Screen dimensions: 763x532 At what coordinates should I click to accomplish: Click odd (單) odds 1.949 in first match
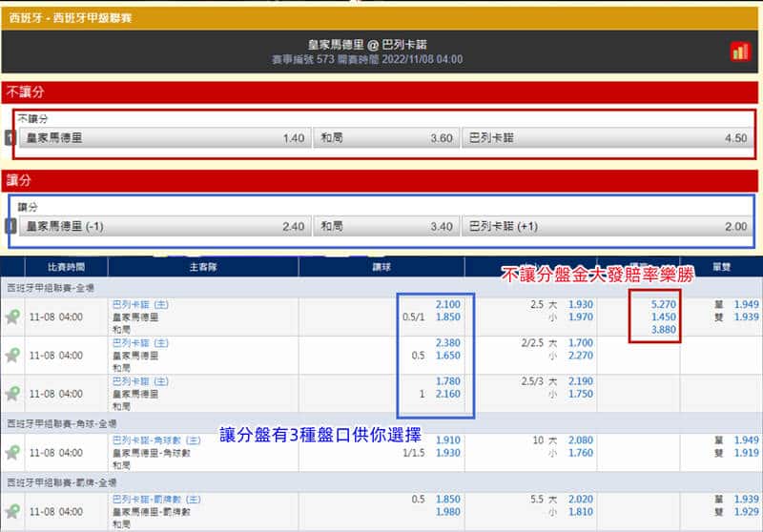click(746, 304)
